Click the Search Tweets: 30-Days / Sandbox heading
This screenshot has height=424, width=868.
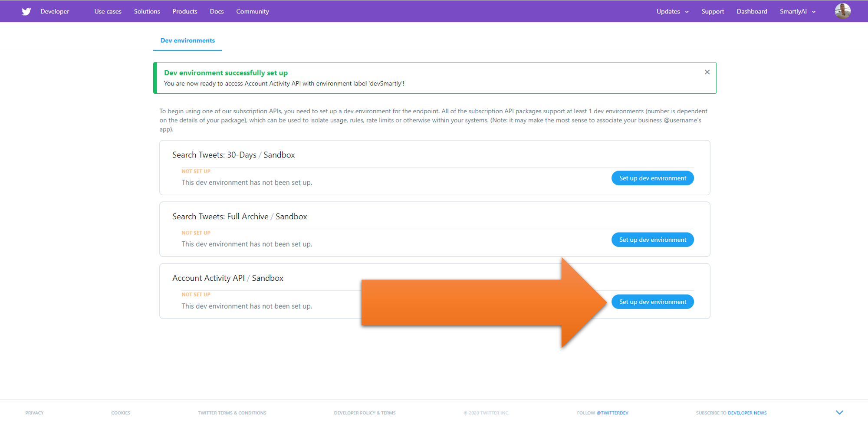click(233, 155)
